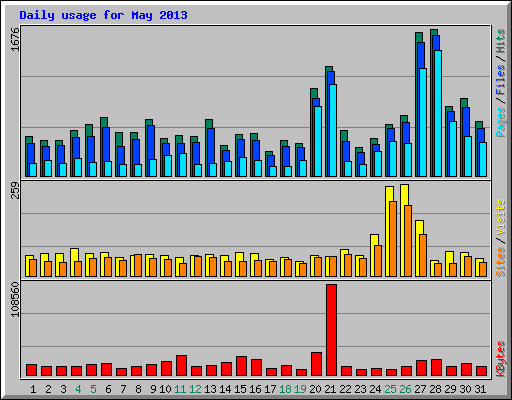Click day label 3 on the x-axis

click(x=63, y=389)
